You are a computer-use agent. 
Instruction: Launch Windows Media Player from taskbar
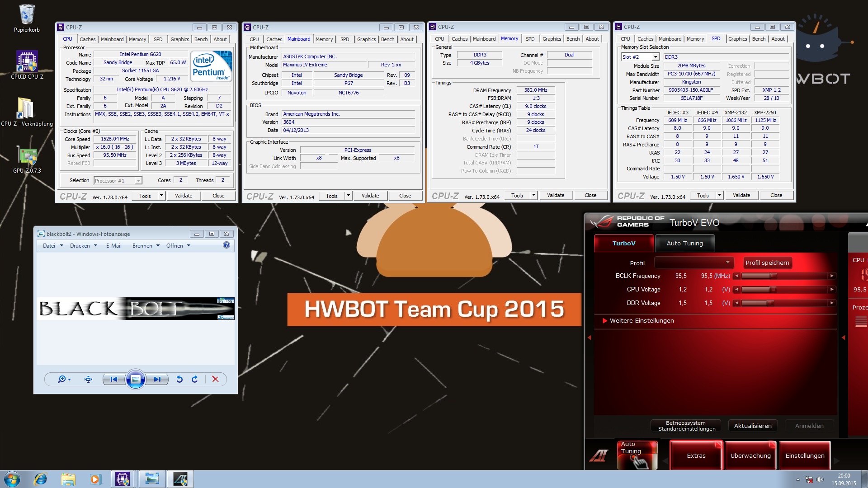coord(95,479)
